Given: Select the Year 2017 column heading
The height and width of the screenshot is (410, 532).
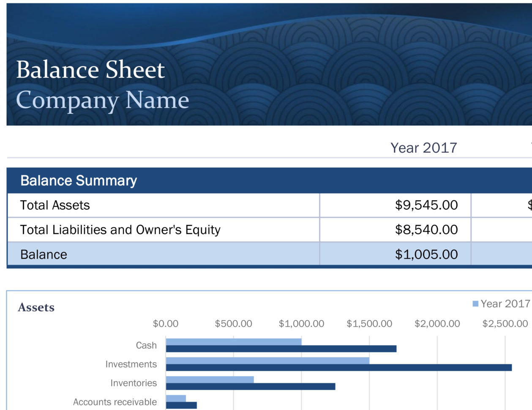Looking at the screenshot, I should 424,148.
